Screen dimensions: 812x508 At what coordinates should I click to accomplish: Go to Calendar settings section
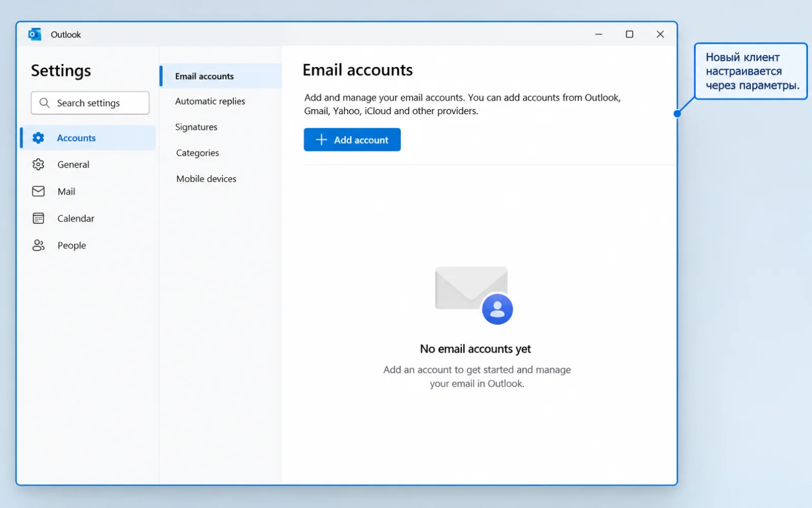(88, 218)
